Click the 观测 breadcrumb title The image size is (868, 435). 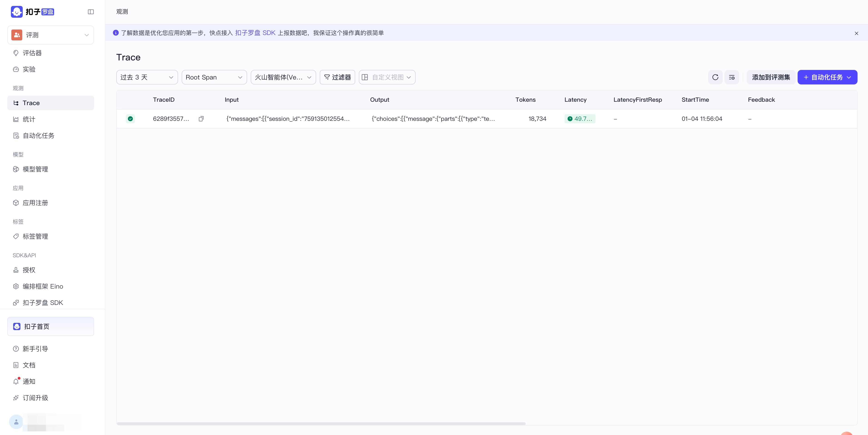point(122,12)
